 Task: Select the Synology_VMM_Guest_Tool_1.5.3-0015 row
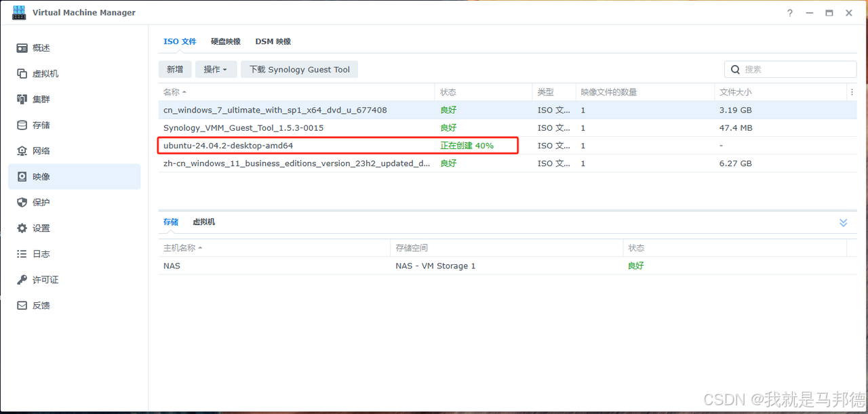507,127
